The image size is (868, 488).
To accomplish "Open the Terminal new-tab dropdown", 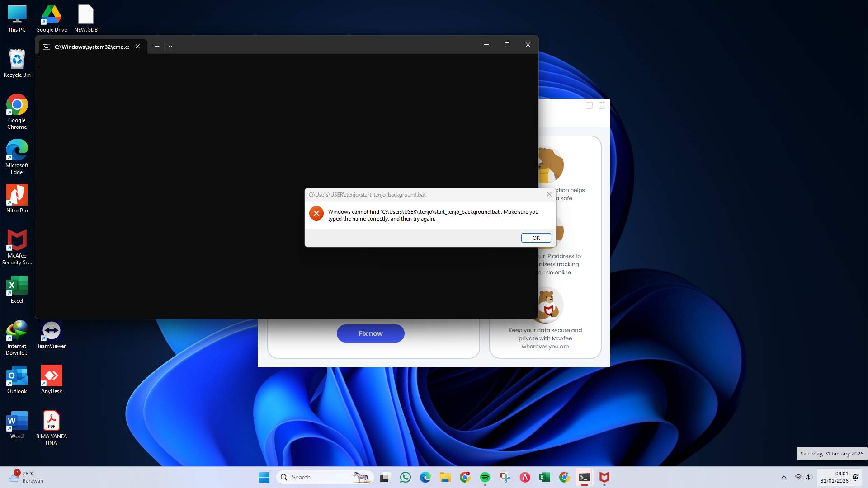I will [x=170, y=46].
